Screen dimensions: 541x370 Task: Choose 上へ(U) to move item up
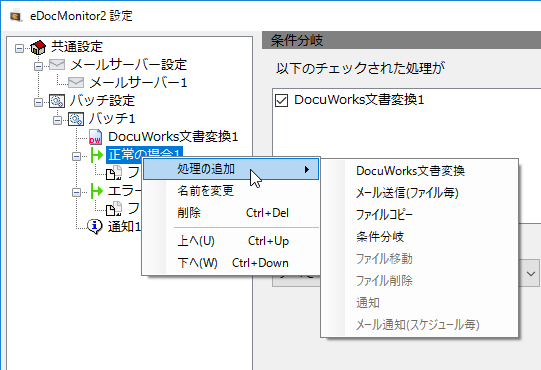click(231, 241)
